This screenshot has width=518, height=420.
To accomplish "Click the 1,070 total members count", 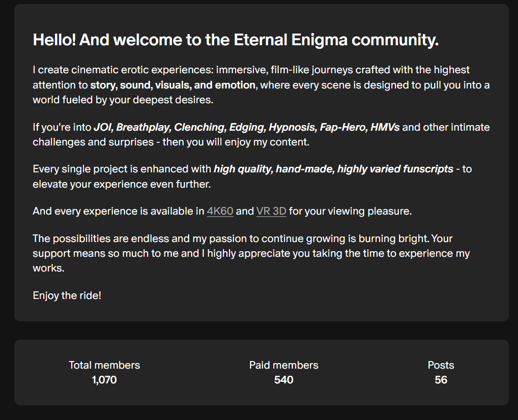I will click(104, 380).
